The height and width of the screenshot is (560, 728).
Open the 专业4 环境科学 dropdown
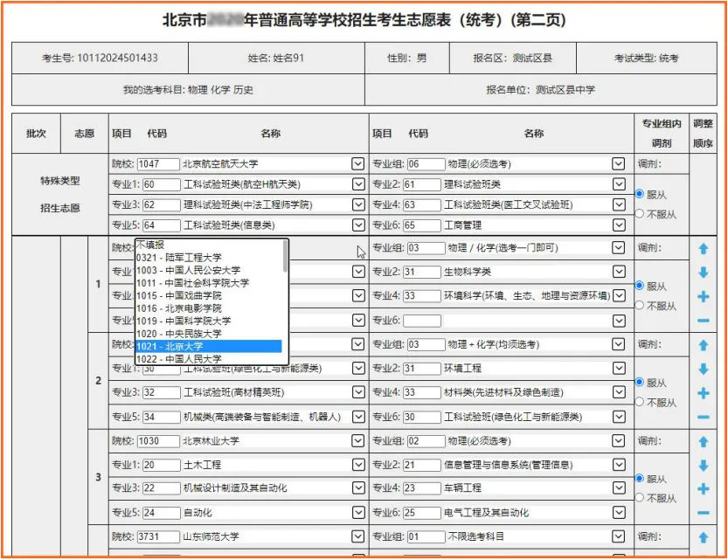pos(618,295)
